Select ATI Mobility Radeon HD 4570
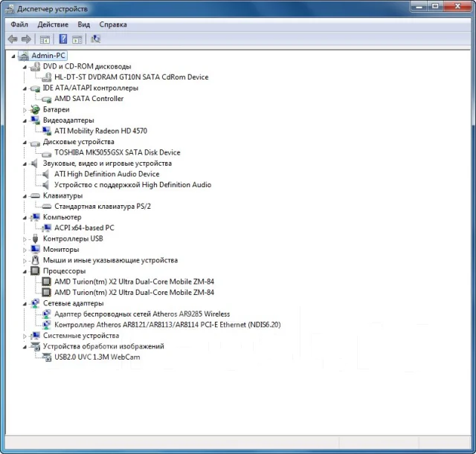The height and width of the screenshot is (454, 476). (101, 131)
